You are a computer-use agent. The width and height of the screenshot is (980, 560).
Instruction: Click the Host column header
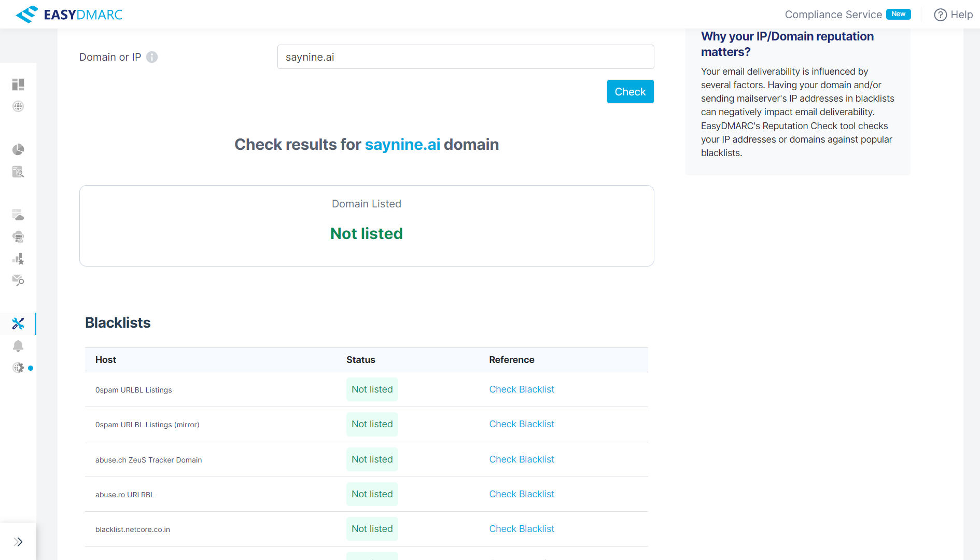106,360
